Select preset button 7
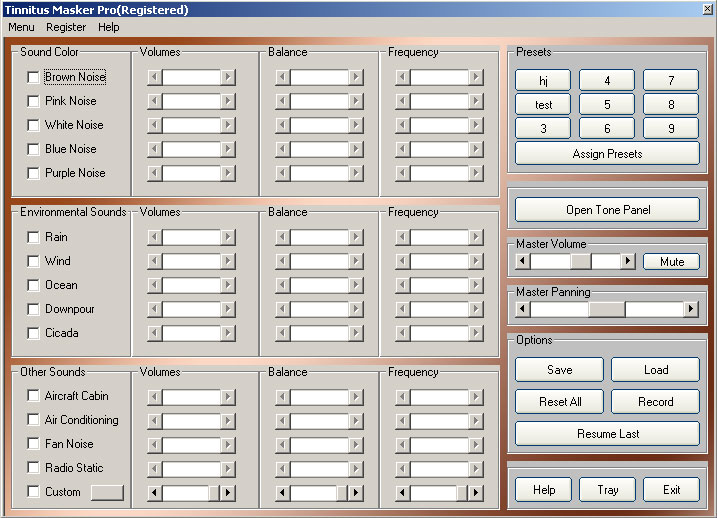Screen dimensions: 717x518 [671, 80]
